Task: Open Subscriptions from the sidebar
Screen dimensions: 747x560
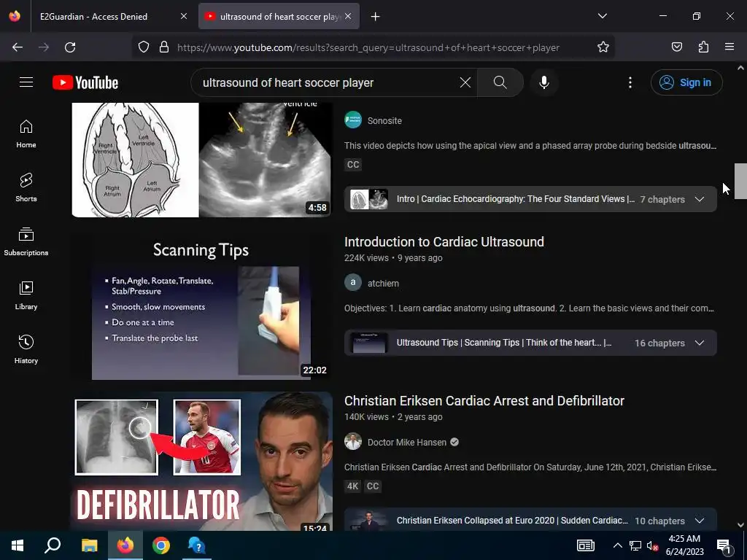Action: 26,241
